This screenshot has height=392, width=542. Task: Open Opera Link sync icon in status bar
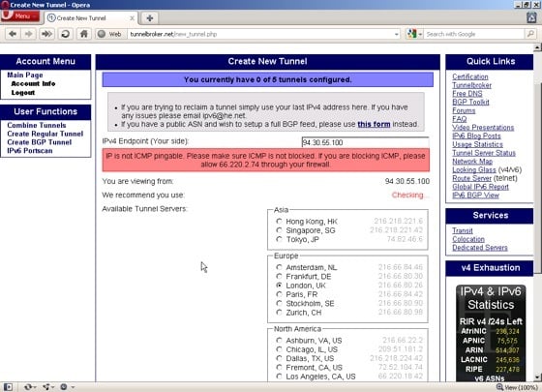[x=28, y=387]
